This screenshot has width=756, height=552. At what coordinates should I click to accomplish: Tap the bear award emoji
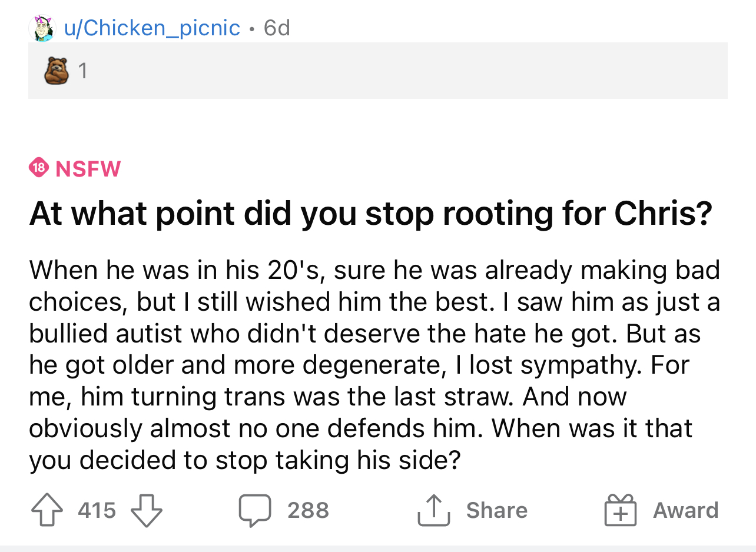57,71
